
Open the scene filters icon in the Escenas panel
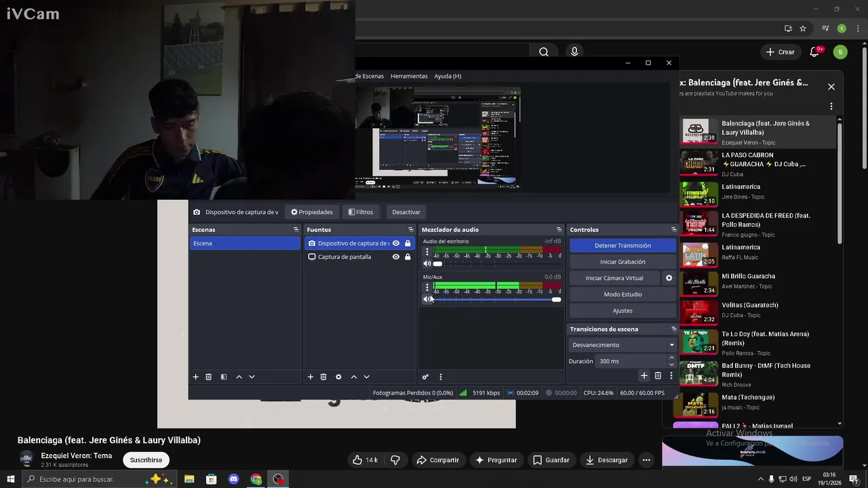(224, 377)
